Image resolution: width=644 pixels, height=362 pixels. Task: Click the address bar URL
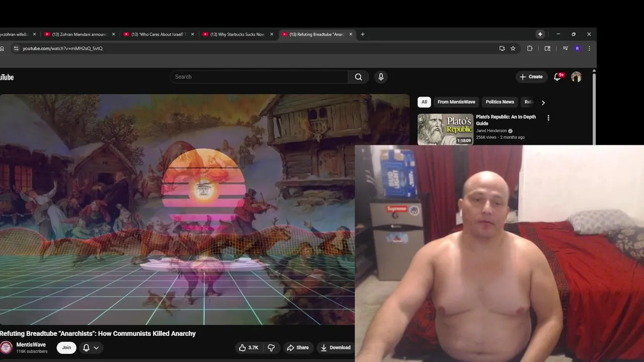click(x=62, y=48)
